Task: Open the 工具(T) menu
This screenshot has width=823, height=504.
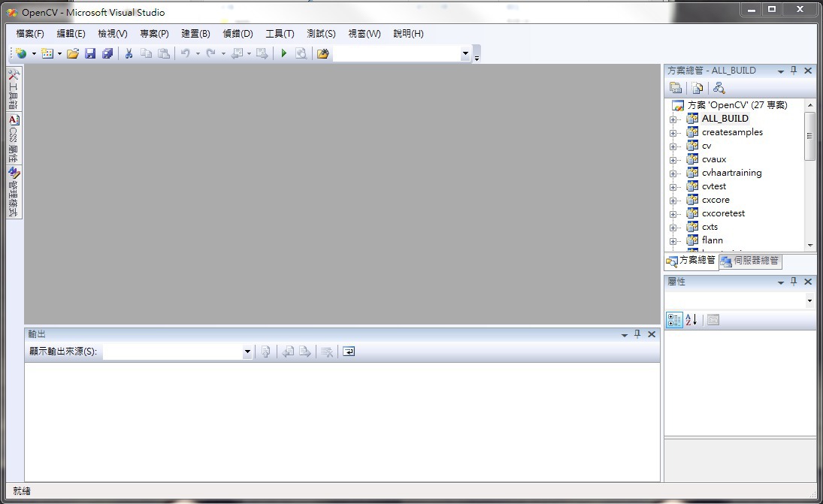Action: click(280, 34)
